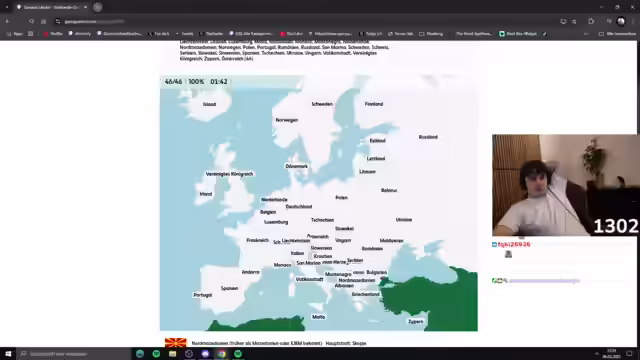Viewport: 640px width, 360px height.
Task: Select the Rumänien label
Action: pos(372,249)
